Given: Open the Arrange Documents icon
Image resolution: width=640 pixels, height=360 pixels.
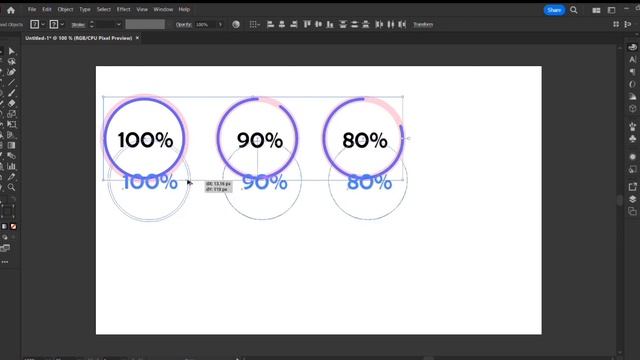Looking at the screenshot, I should 596,10.
